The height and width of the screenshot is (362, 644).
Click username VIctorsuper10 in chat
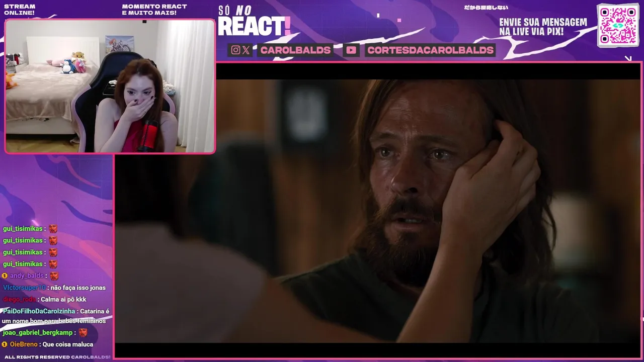[24, 288]
